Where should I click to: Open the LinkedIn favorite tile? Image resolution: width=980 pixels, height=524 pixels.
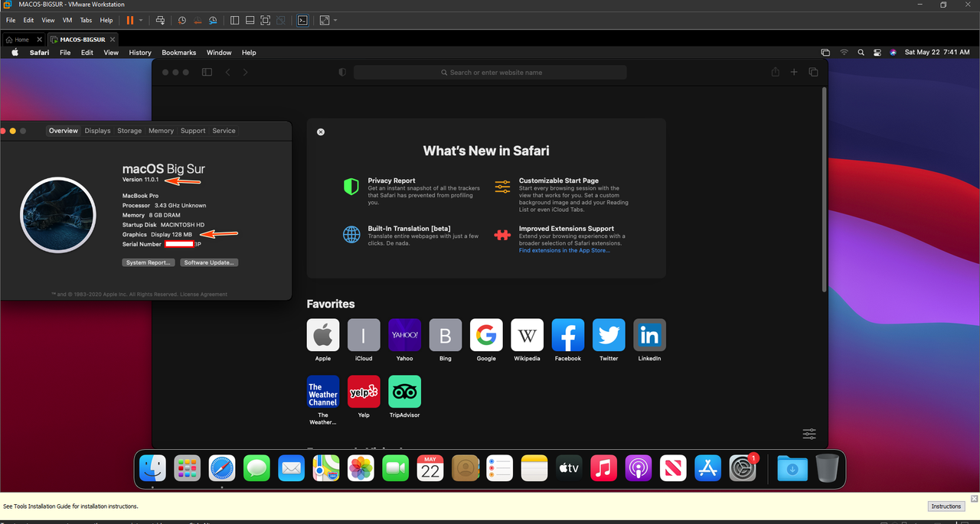[649, 335]
